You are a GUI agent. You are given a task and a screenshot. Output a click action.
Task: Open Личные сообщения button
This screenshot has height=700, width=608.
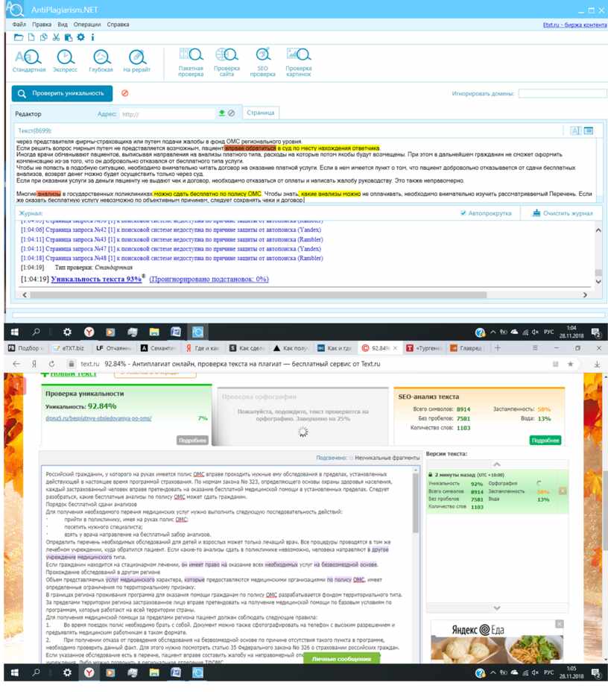coord(341,658)
